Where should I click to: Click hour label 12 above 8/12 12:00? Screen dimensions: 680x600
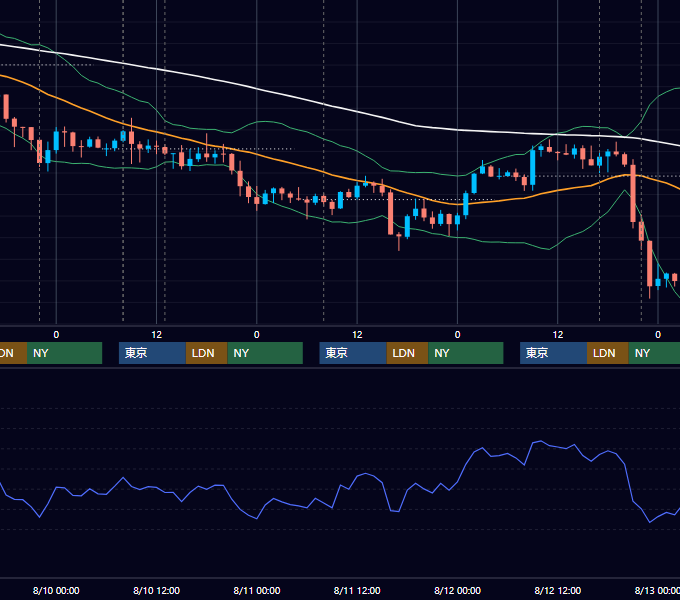[558, 335]
